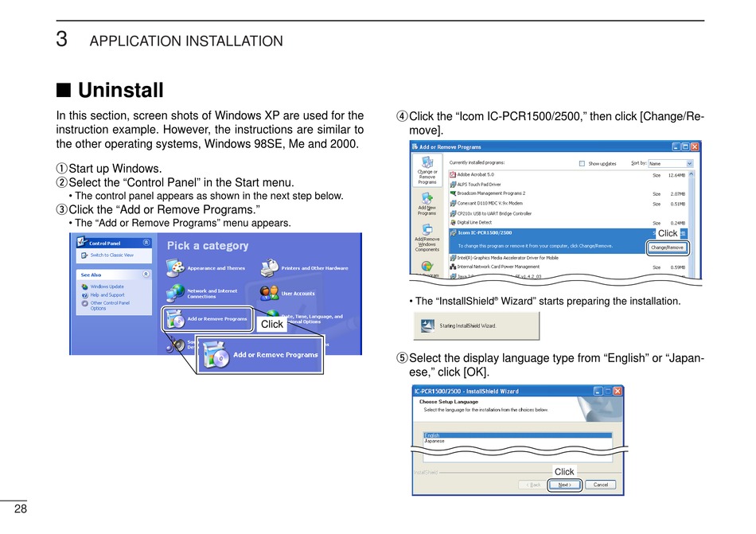Select Conexant D110 MDC V.9x Modem entry
756x534 pixels.
490,204
